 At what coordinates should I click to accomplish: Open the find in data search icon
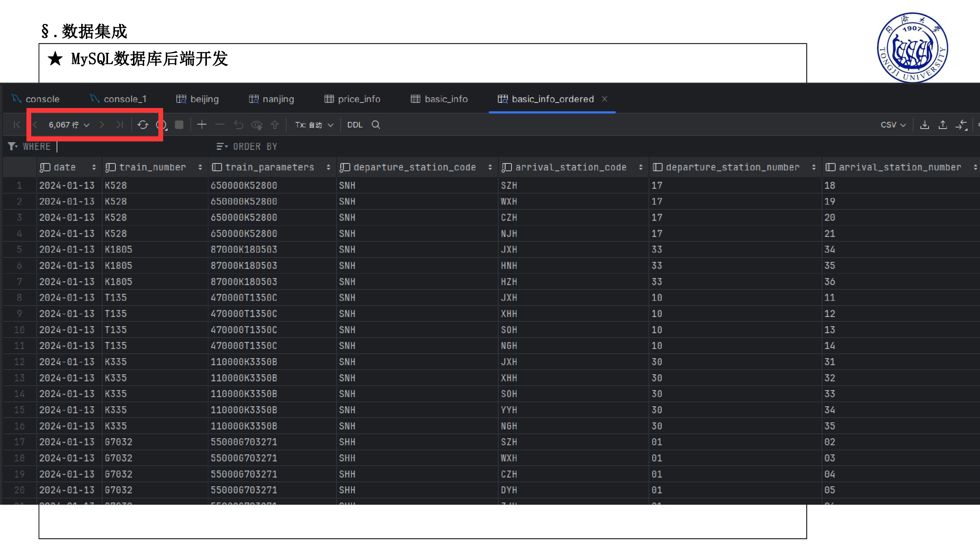pyautogui.click(x=376, y=125)
